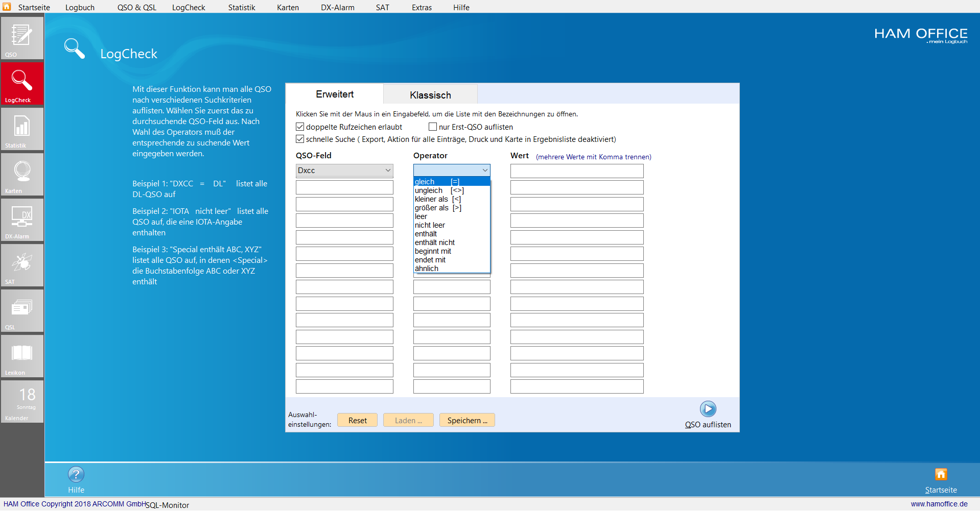This screenshot has width=980, height=511.
Task: Open the Kalender sidebar icon
Action: 22,402
